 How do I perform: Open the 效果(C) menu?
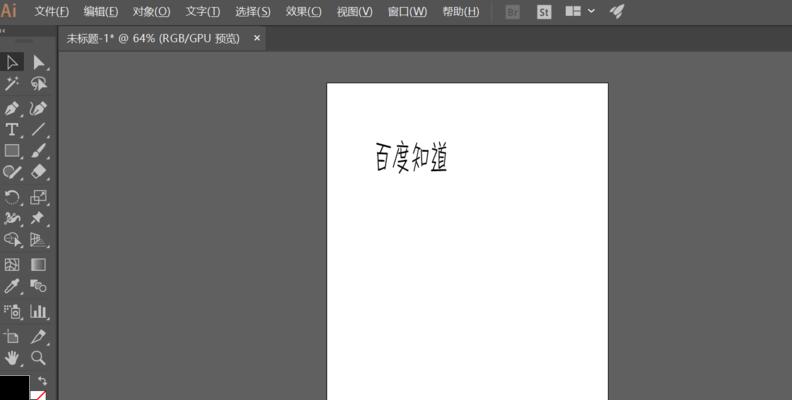[303, 11]
